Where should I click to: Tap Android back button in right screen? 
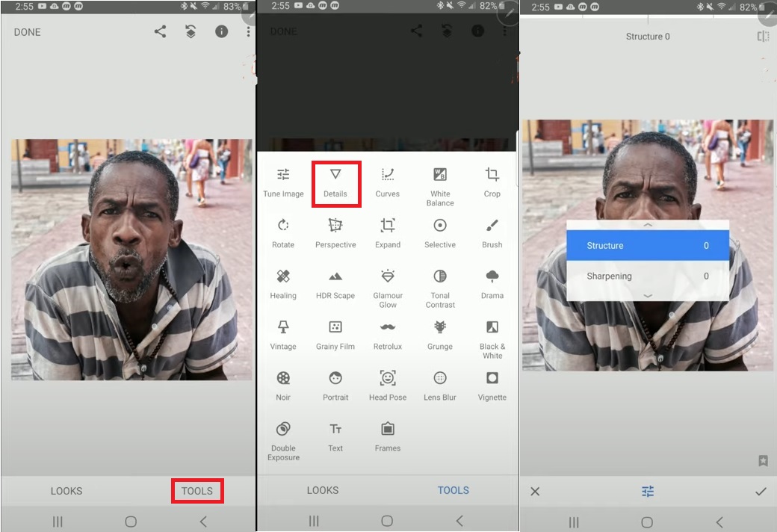pyautogui.click(x=719, y=522)
